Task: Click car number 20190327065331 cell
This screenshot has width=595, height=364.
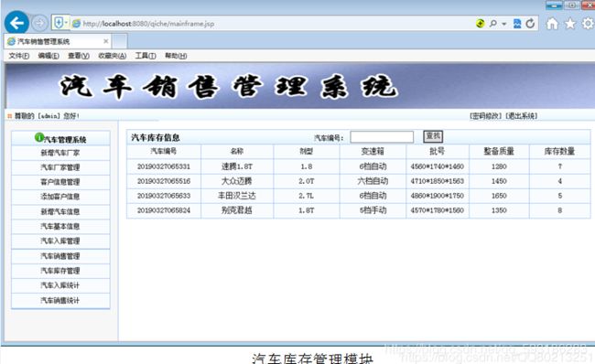Action: pyautogui.click(x=164, y=166)
